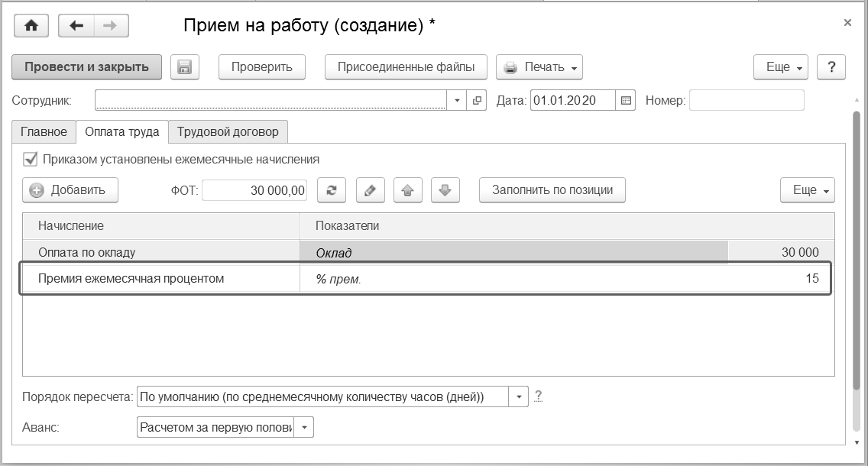Click the 30 000 salary value
Image resolution: width=868 pixels, height=466 pixels.
(800, 252)
